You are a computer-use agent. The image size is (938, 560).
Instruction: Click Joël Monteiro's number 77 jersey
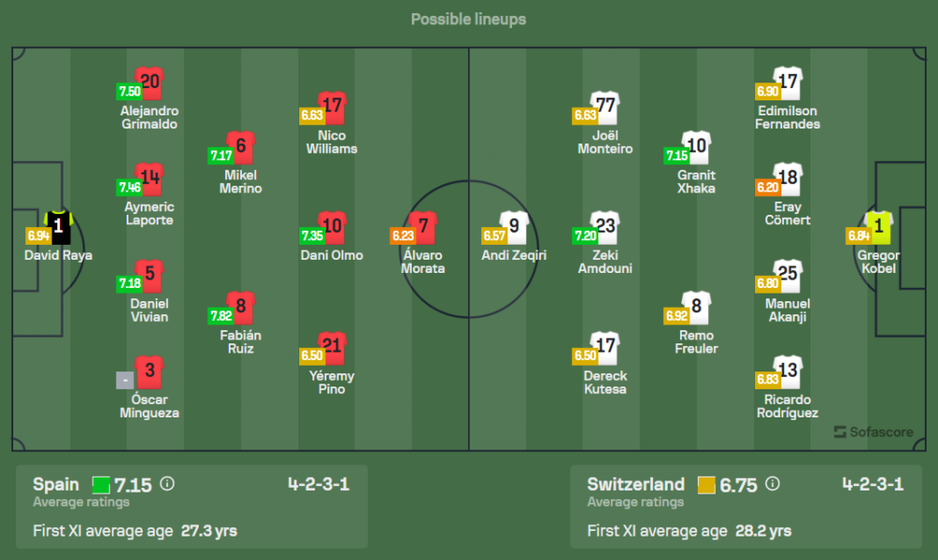pyautogui.click(x=605, y=106)
